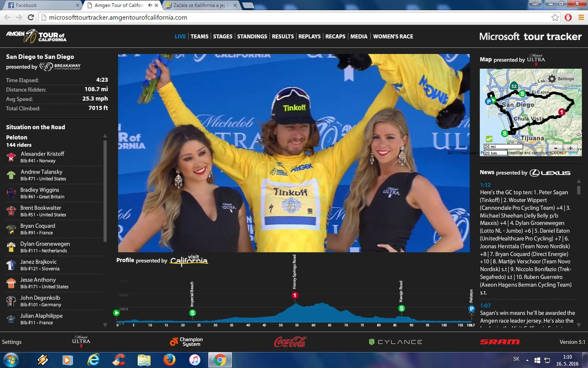Open WOMEN'S RACE section
The image size is (588, 368).
pos(393,36)
